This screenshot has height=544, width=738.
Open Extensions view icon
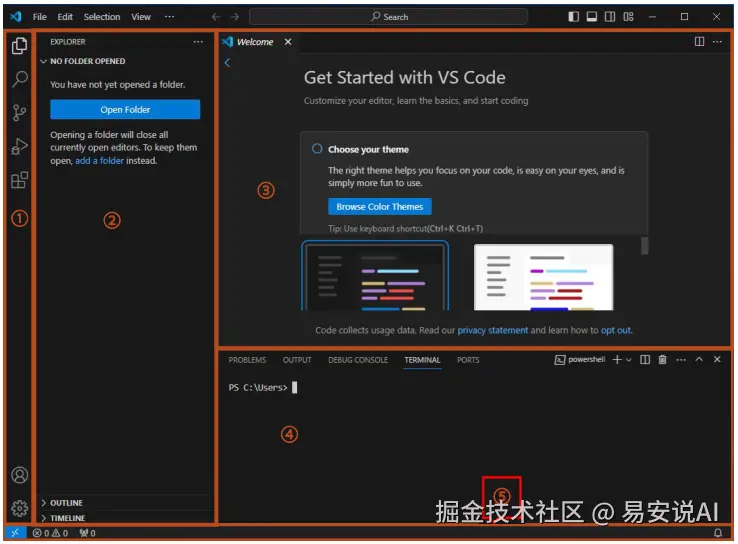(19, 180)
